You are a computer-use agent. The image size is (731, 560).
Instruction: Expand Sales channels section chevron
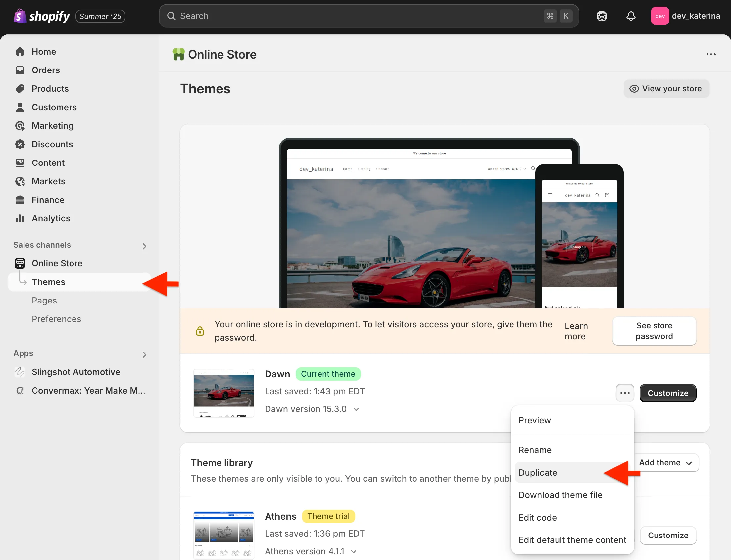[144, 246]
